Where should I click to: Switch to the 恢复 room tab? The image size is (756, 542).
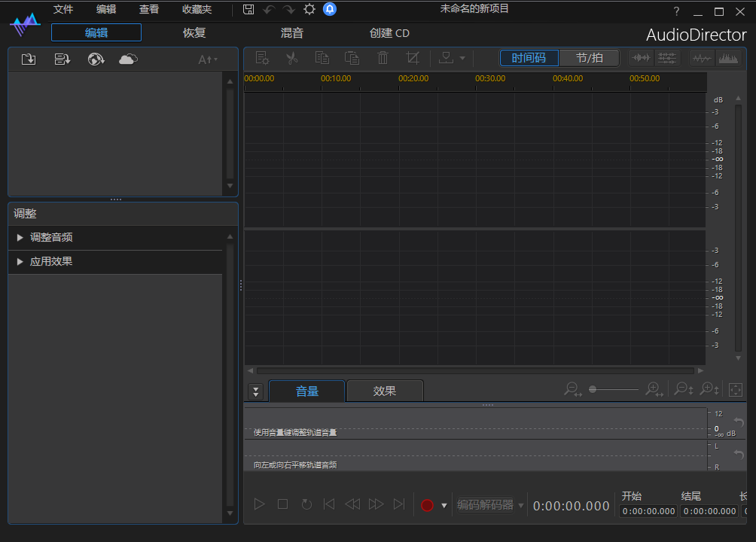[194, 33]
